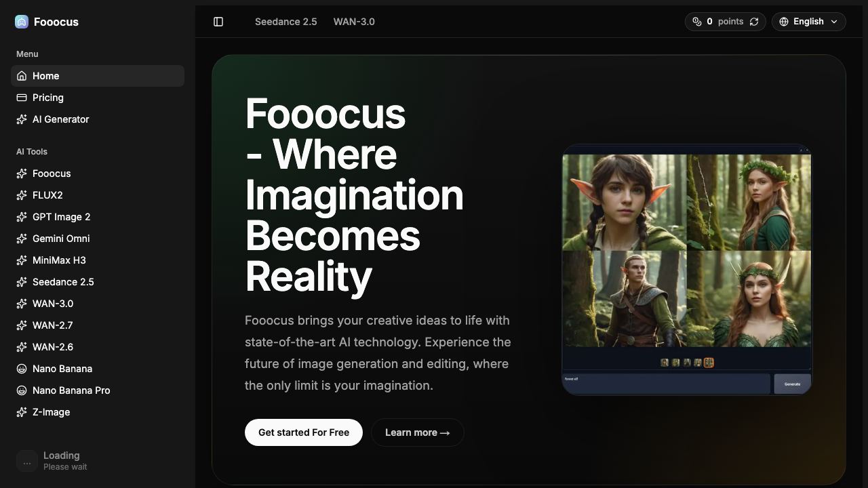Click the points coins icon
Viewport: 868px width, 488px height.
coord(697,22)
